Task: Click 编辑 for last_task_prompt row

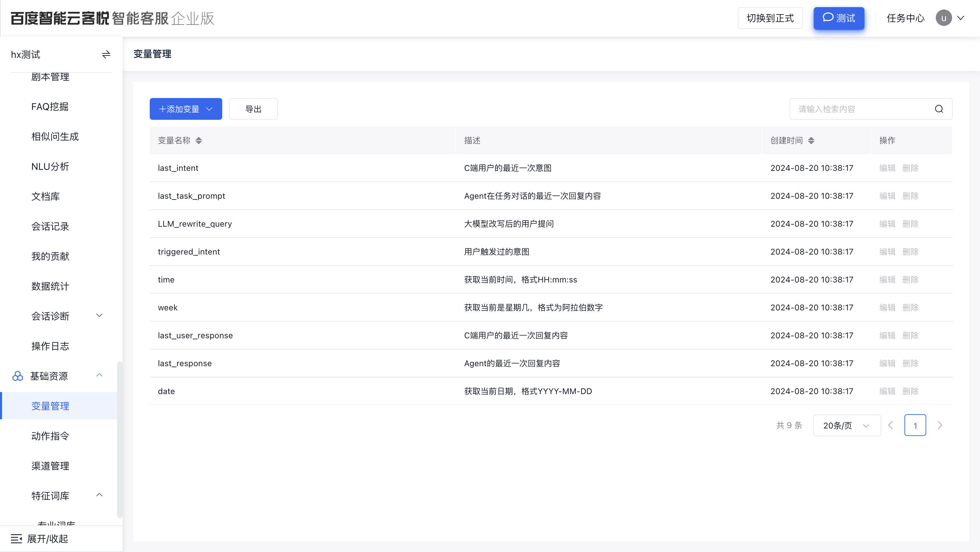Action: (x=887, y=196)
